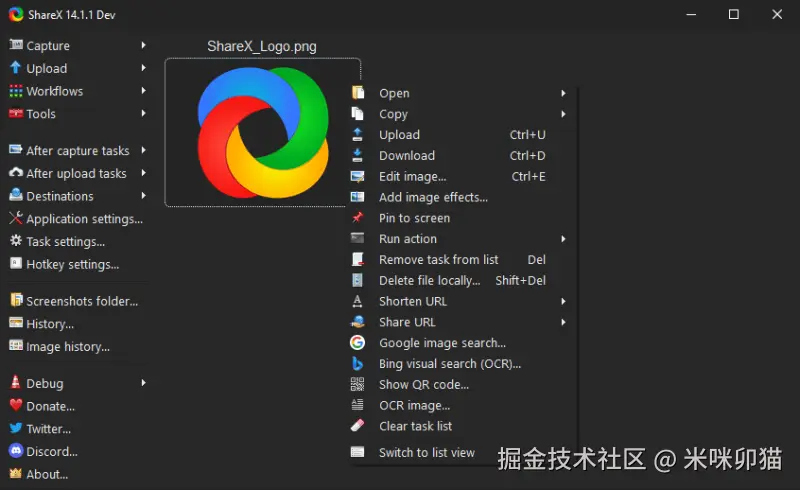Expand the Copy submenu arrow in the context menu
Image resolution: width=800 pixels, height=490 pixels.
click(x=563, y=114)
